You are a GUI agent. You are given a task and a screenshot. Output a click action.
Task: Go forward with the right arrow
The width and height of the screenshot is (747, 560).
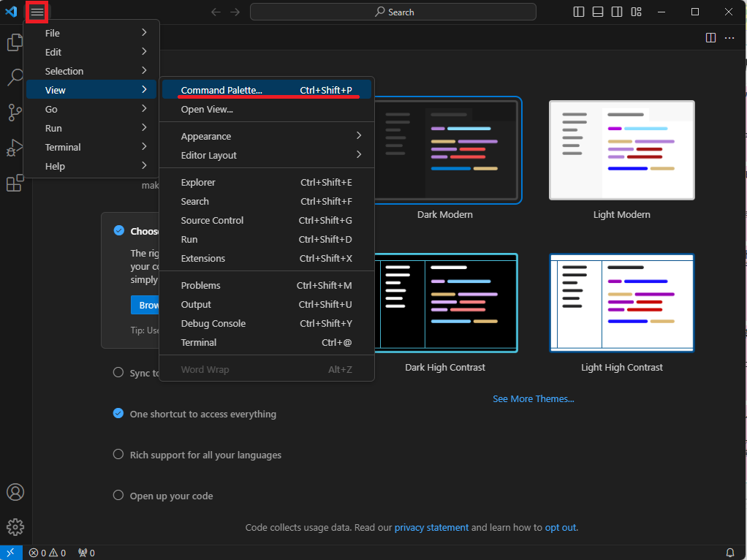235,12
